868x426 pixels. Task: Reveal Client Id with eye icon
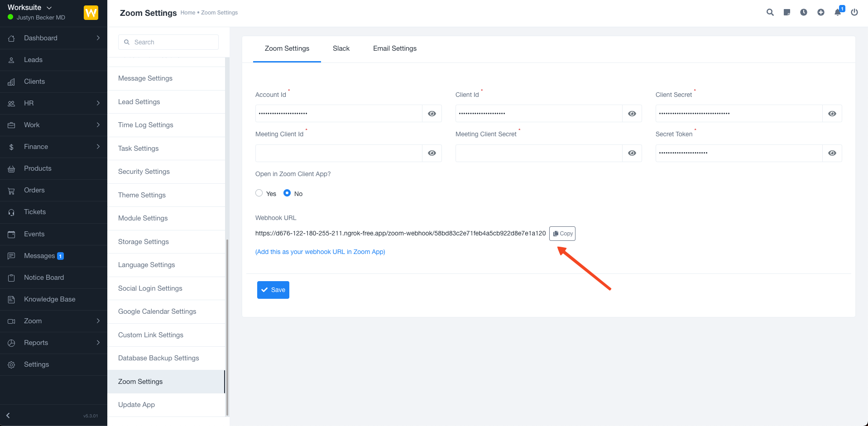[632, 114]
